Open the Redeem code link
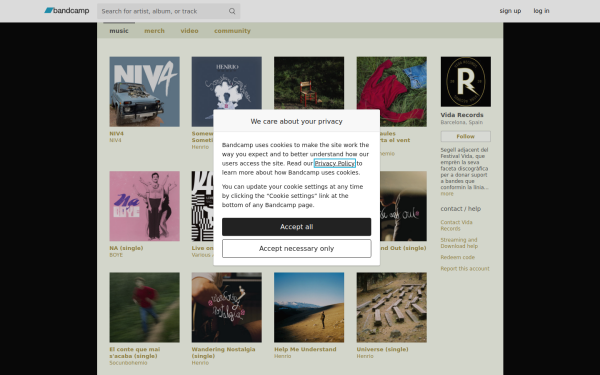This screenshot has width=600, height=375. 458,257
